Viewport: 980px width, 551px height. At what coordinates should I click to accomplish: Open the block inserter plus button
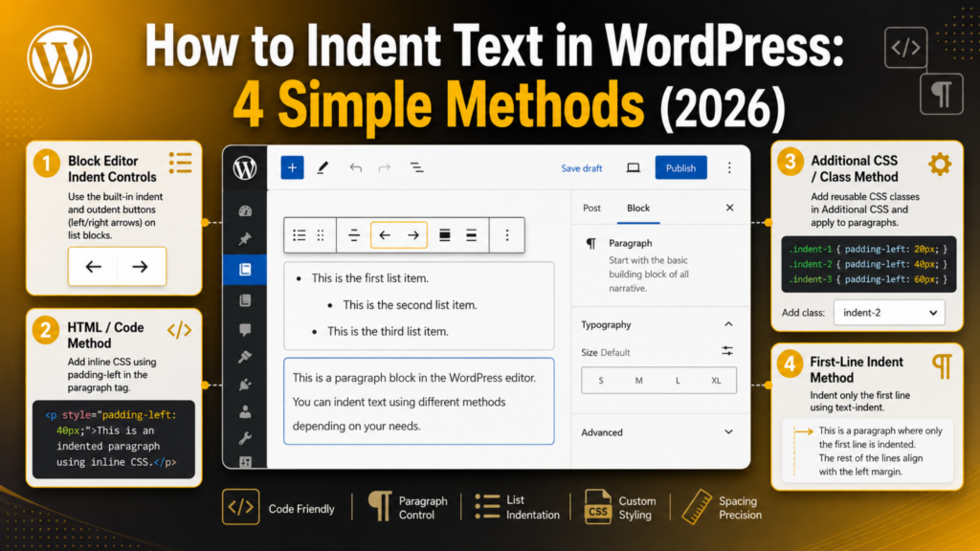coord(292,167)
